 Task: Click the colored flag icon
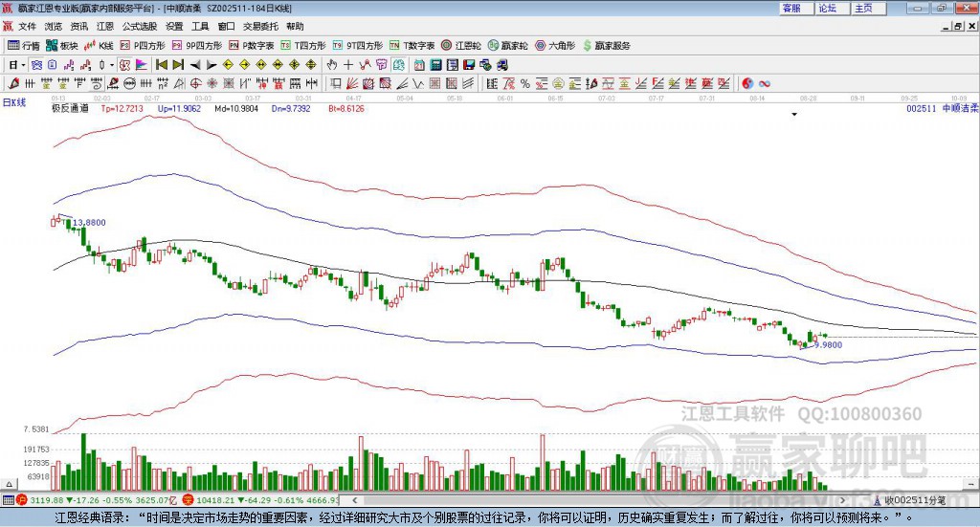click(142, 65)
